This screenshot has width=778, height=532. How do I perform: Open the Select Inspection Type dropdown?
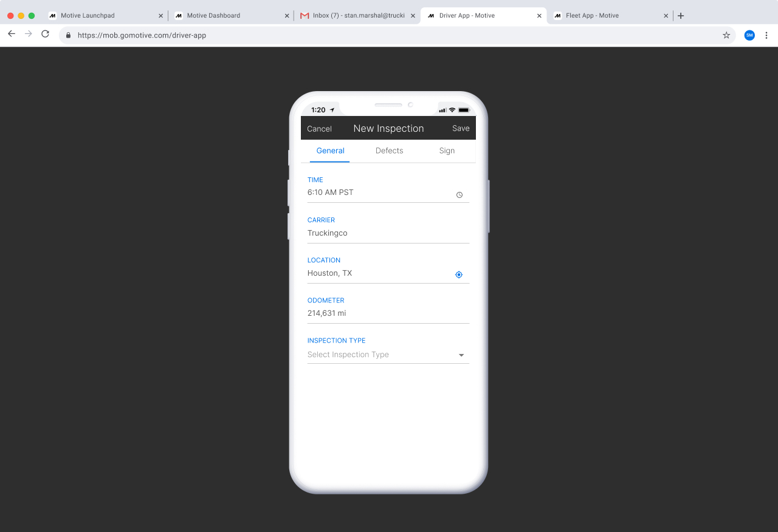tap(388, 354)
